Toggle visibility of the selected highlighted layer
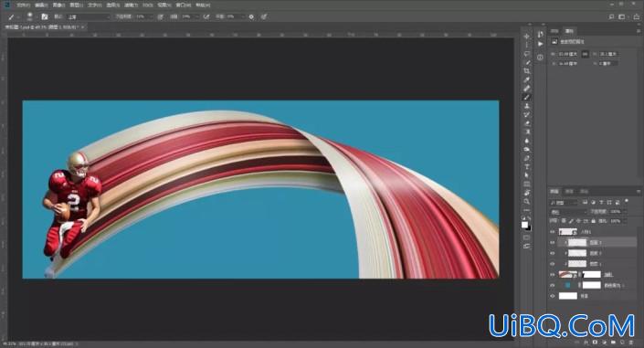 click(553, 243)
